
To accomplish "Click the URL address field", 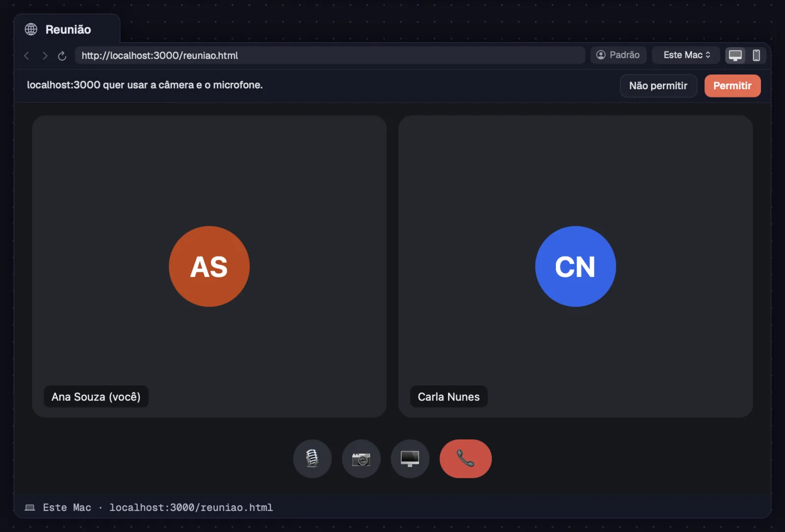I will 330,55.
